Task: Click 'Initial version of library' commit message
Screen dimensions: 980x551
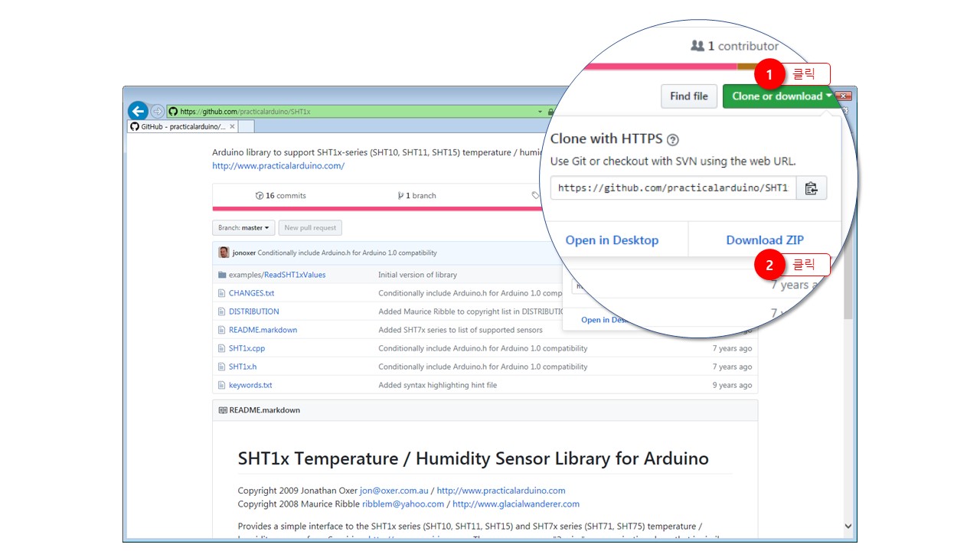Action: (x=417, y=275)
